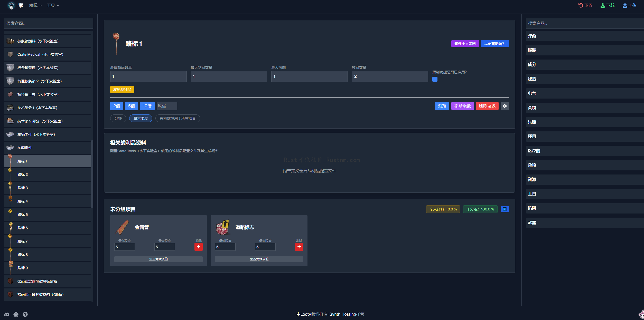This screenshot has width=644, height=320.
Task: 切换「最大限度」选项
Action: 141,118
